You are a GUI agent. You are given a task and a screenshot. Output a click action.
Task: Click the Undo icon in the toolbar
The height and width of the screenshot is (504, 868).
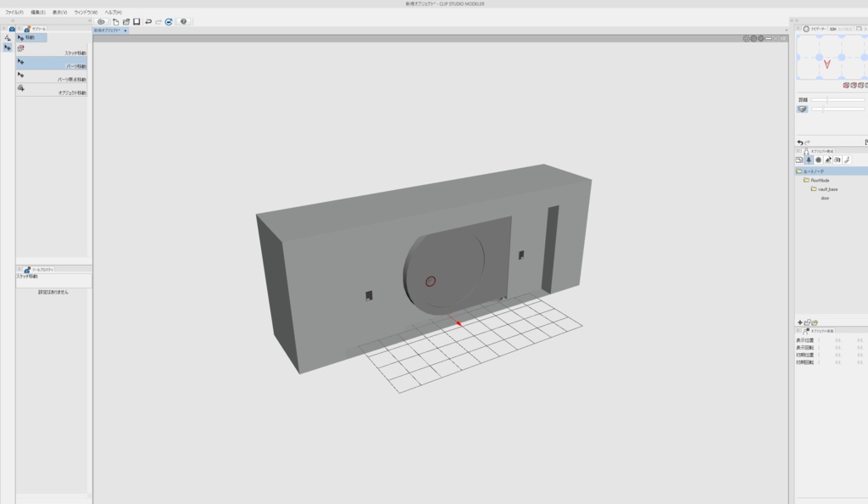click(x=149, y=21)
